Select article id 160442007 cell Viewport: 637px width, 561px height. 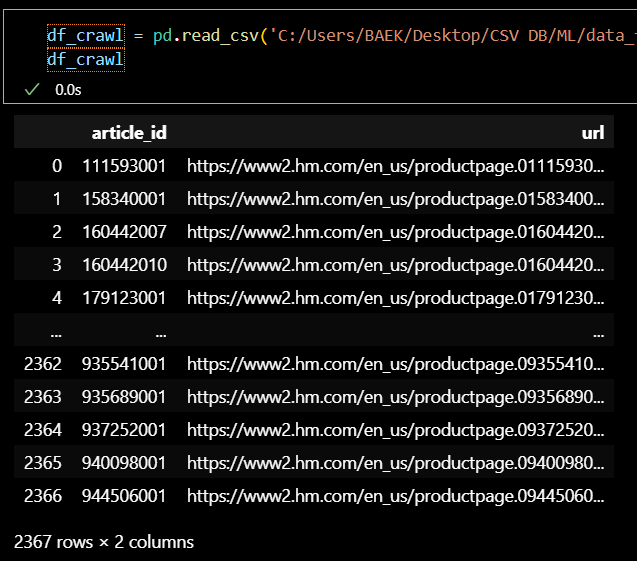(124, 232)
